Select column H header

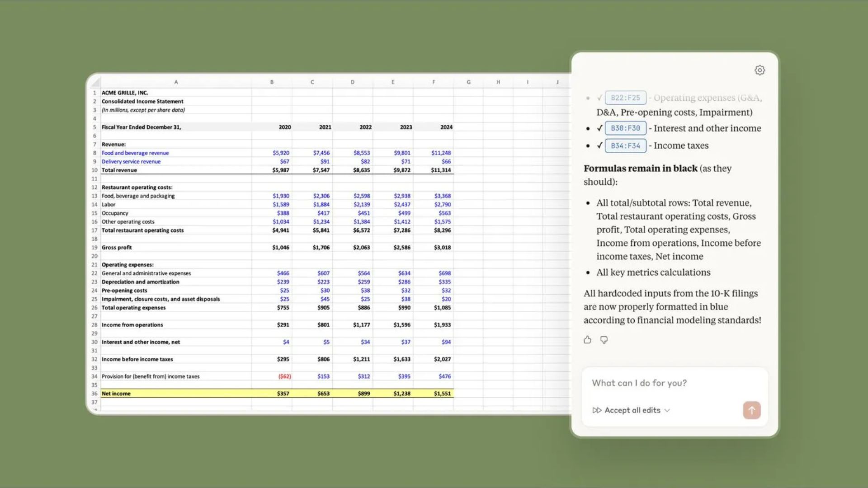498,82
